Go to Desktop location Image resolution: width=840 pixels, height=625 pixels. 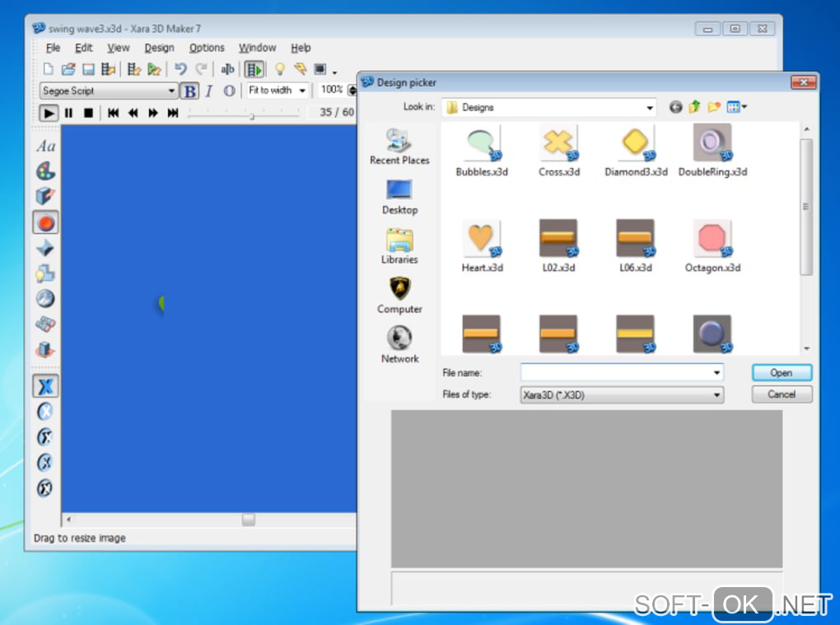coord(399,197)
